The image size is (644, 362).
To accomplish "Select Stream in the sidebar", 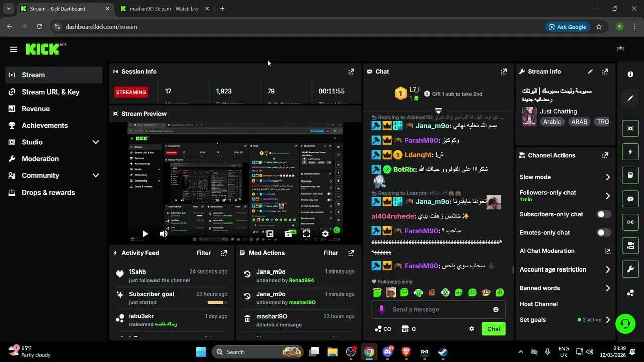I will click(x=54, y=75).
